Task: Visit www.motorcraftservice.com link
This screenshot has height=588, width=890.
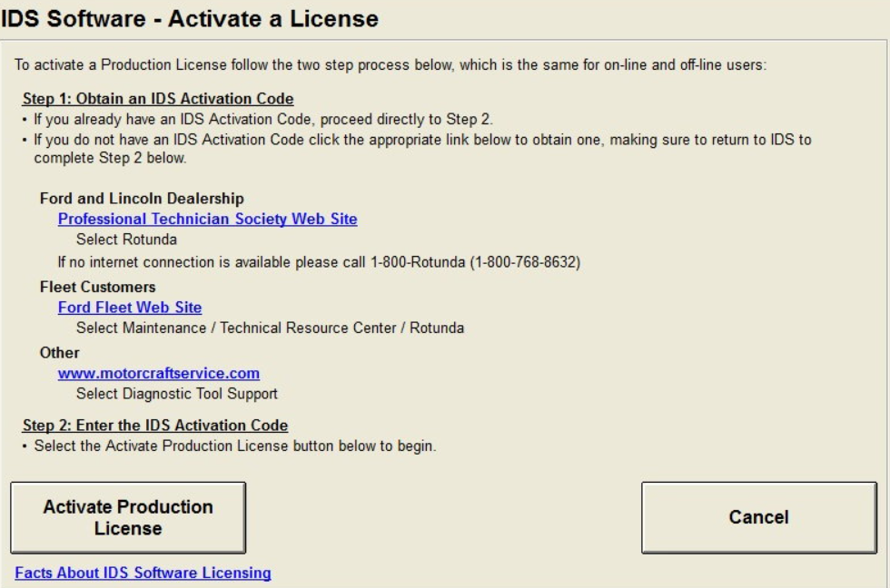Action: click(x=159, y=373)
